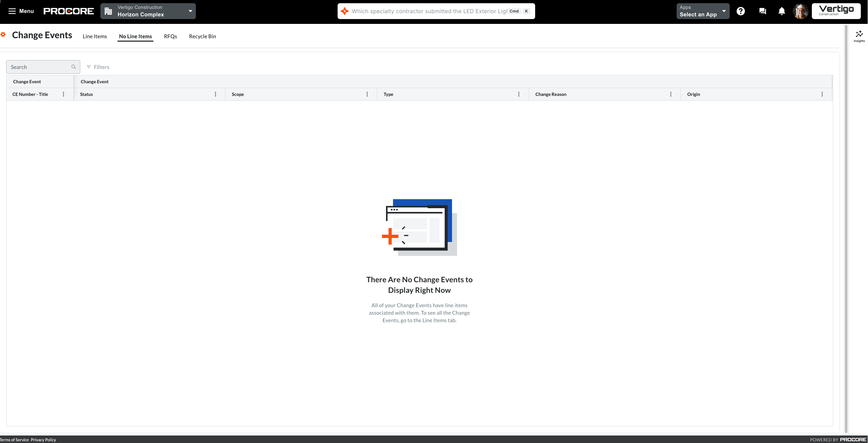The image size is (868, 443).
Task: Click the Vertigo Construction company logo
Action: [836, 11]
